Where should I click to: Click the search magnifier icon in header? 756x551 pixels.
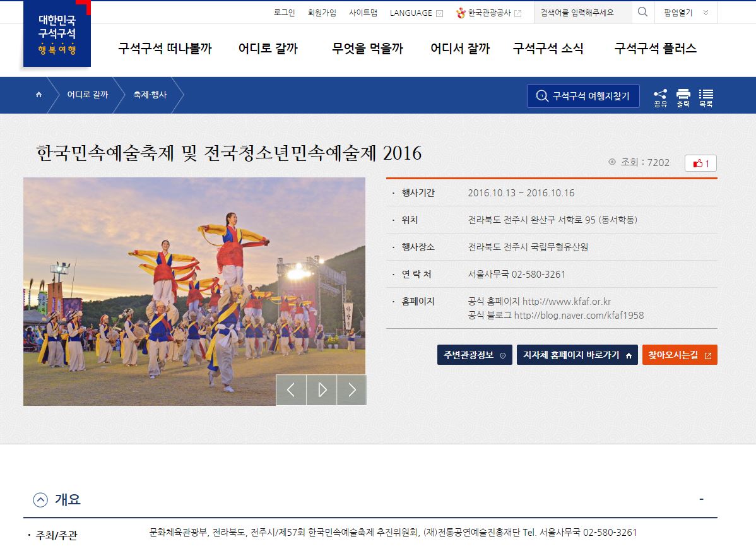(x=642, y=12)
